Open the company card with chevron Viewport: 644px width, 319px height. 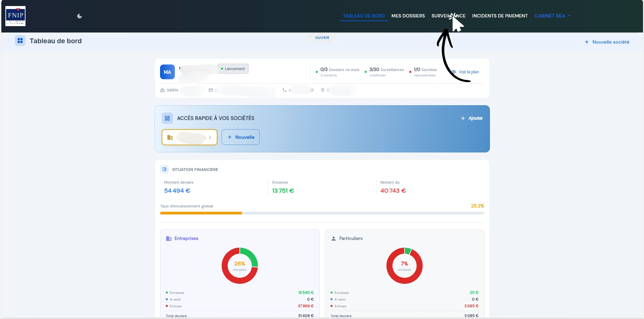pyautogui.click(x=189, y=137)
